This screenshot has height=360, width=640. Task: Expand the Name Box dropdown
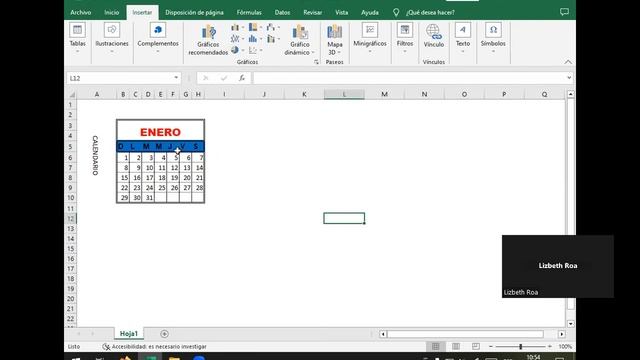(x=176, y=78)
